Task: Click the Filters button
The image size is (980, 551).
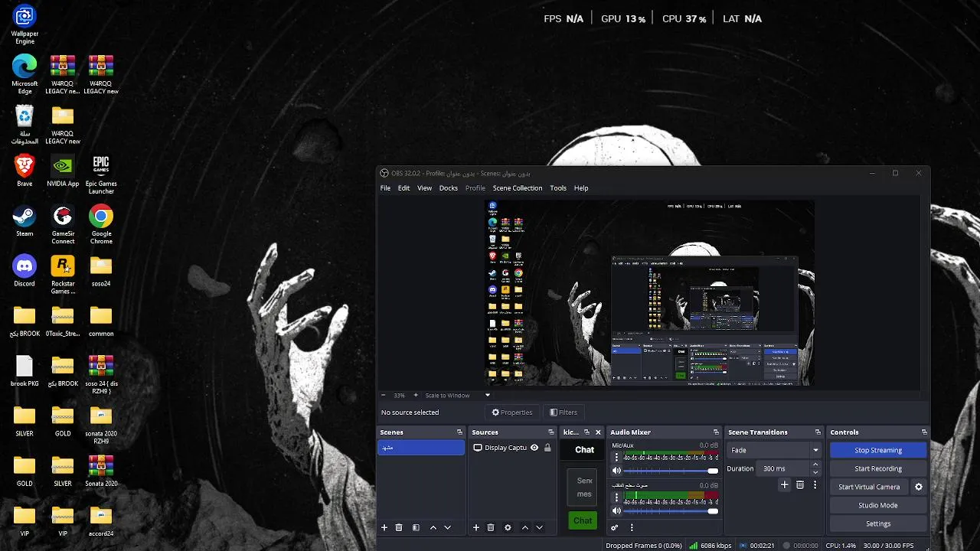Action: 563,412
